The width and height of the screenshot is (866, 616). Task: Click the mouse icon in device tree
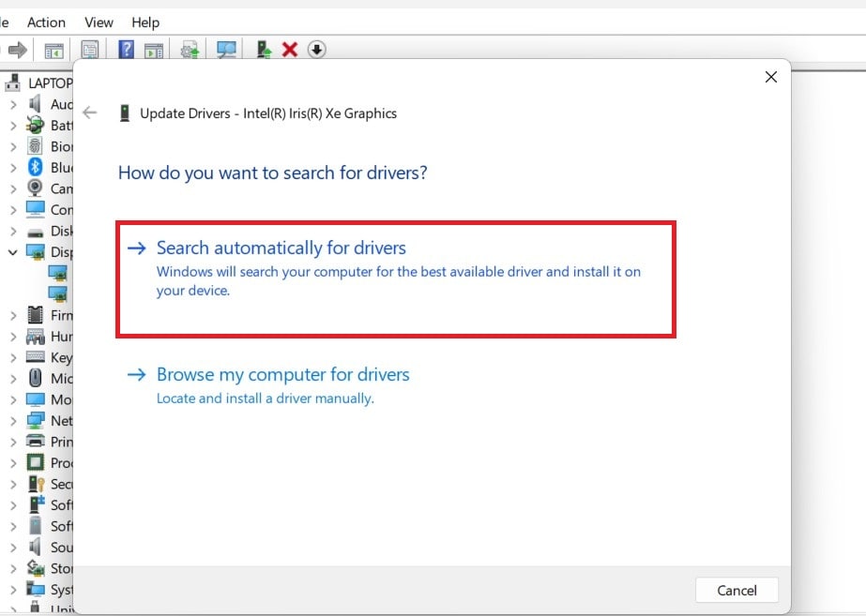click(x=36, y=378)
